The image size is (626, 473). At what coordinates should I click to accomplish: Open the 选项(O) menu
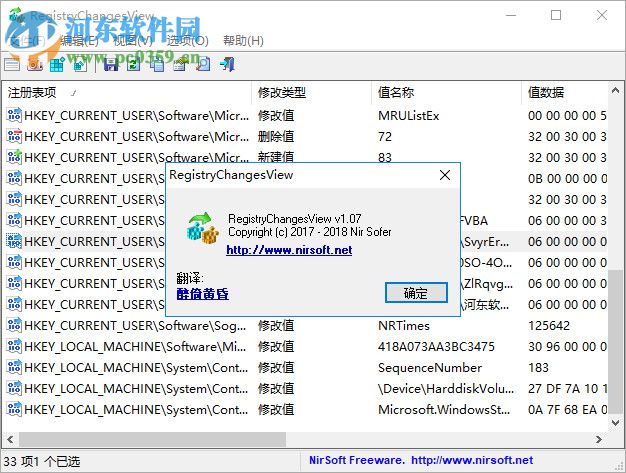[188, 40]
